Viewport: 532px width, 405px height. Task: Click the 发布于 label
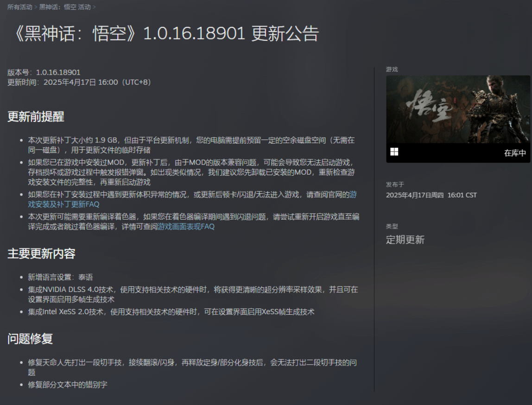pyautogui.click(x=395, y=184)
